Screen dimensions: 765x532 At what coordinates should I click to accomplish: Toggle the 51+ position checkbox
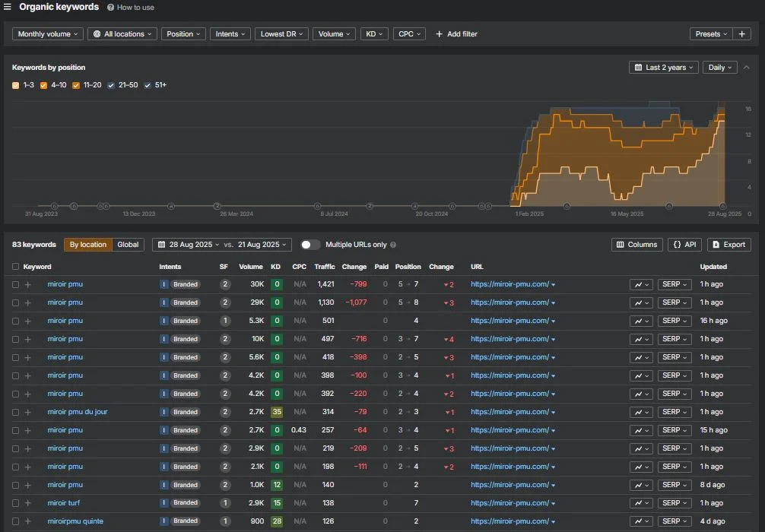click(x=148, y=85)
